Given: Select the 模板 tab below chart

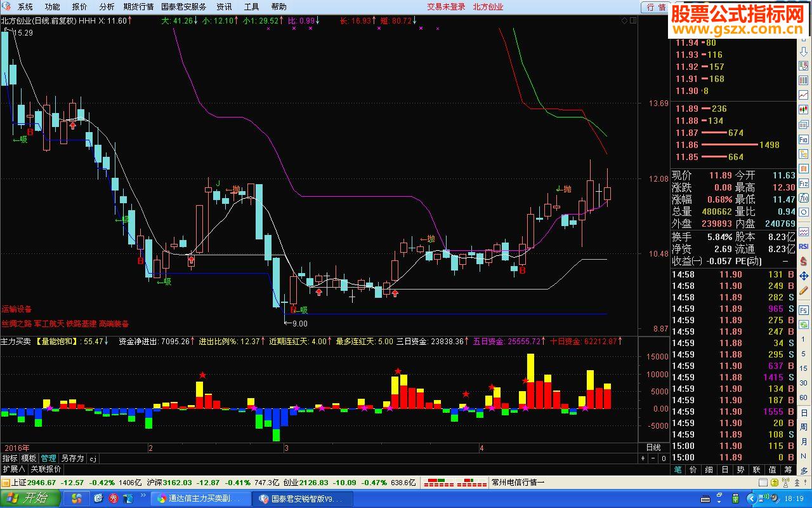Looking at the screenshot, I should pyautogui.click(x=29, y=458).
